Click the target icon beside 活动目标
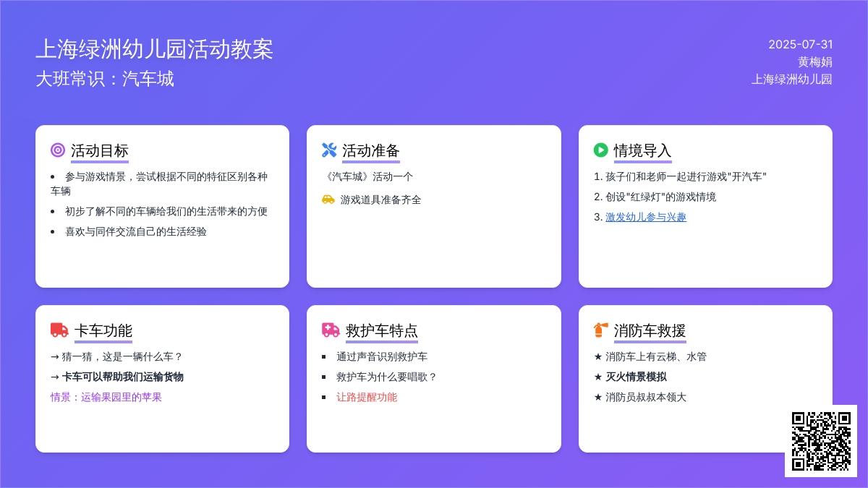Image resolution: width=868 pixels, height=488 pixels. 58,150
